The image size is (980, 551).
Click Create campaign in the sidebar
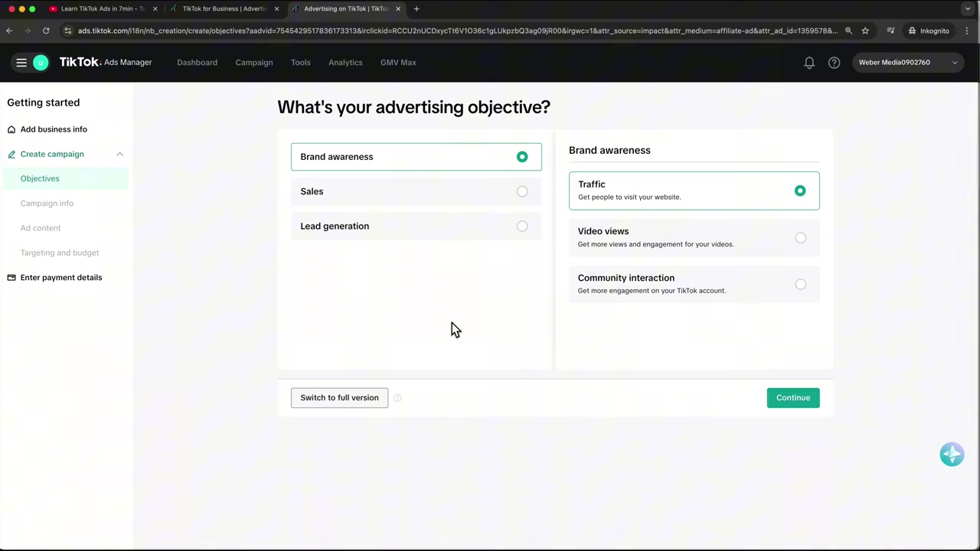pyautogui.click(x=52, y=154)
